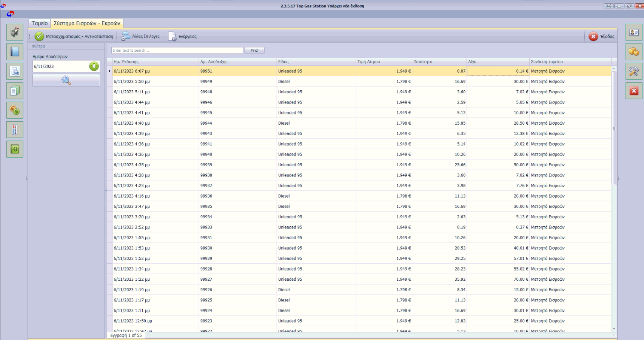Click quantity 25.66 cell

[439, 165]
